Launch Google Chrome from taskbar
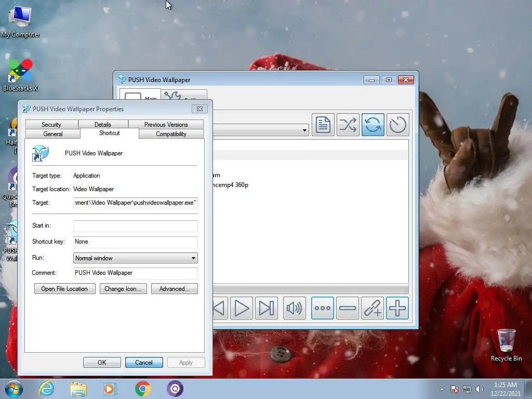 pyautogui.click(x=143, y=389)
